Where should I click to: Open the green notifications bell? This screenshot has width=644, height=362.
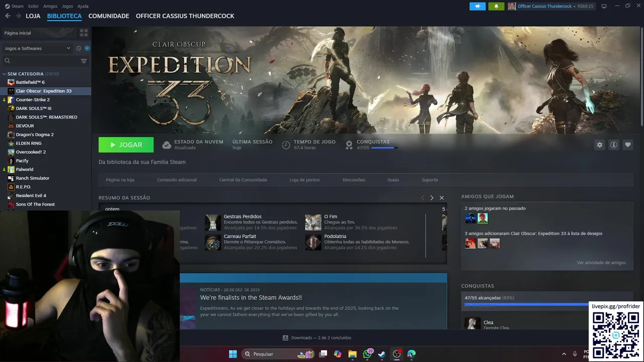coord(496,6)
